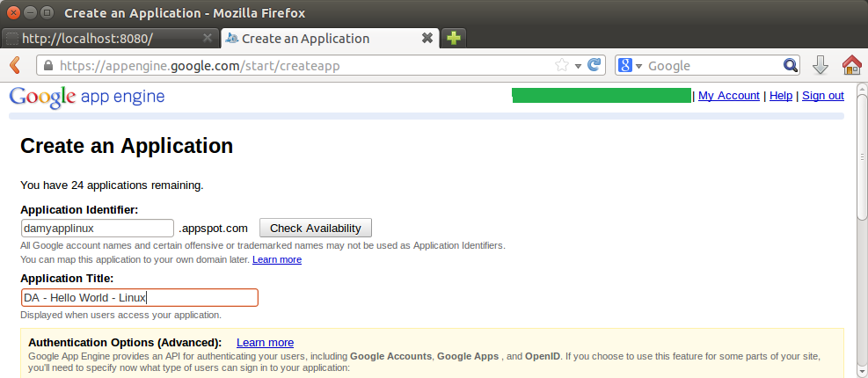Go to the Firefox Home page icon
Screen dimensions: 868x378
click(850, 65)
